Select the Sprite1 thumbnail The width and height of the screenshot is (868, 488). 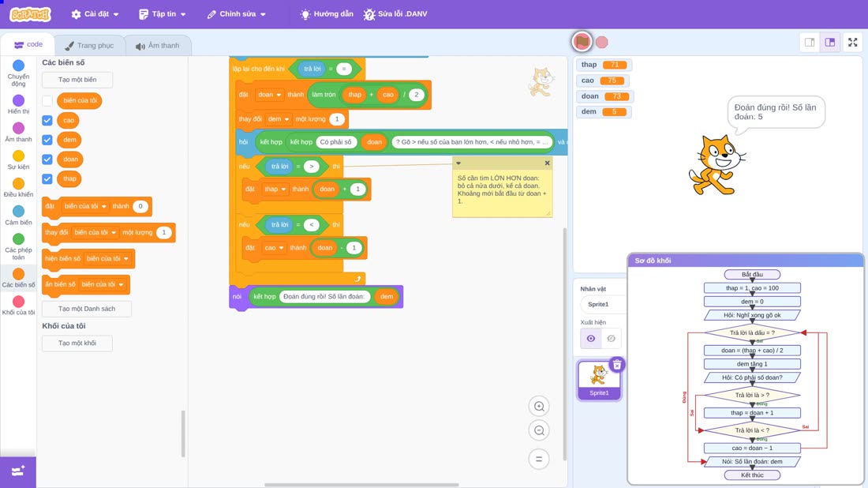pyautogui.click(x=598, y=380)
